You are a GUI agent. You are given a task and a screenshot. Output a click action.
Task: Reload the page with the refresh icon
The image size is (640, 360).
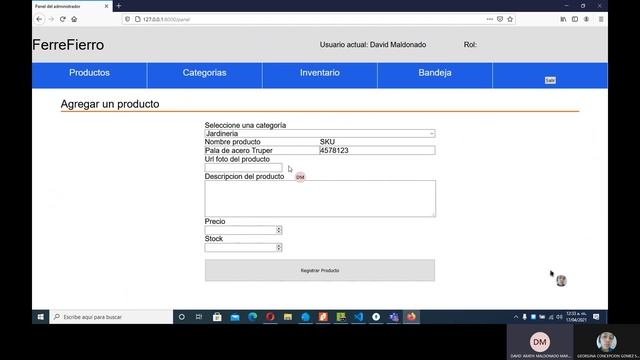(62, 19)
